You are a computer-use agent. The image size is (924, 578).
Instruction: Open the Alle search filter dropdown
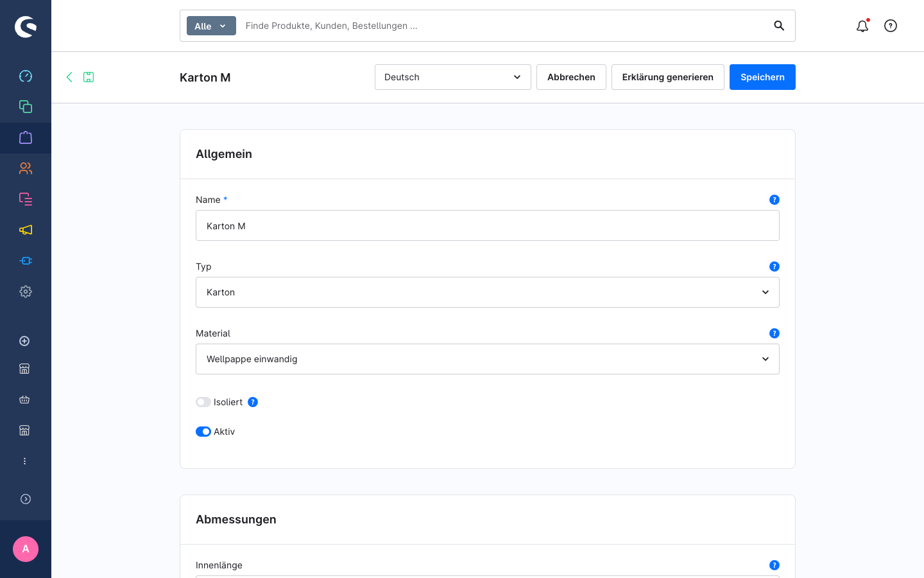click(211, 26)
